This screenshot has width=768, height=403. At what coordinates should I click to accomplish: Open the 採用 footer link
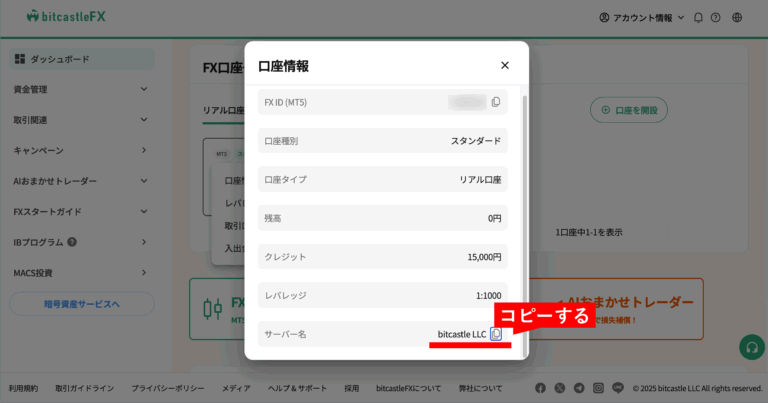tap(351, 388)
